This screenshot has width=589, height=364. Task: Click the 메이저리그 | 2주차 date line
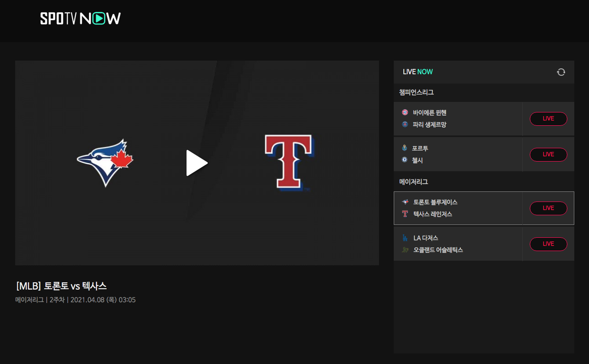pyautogui.click(x=75, y=300)
